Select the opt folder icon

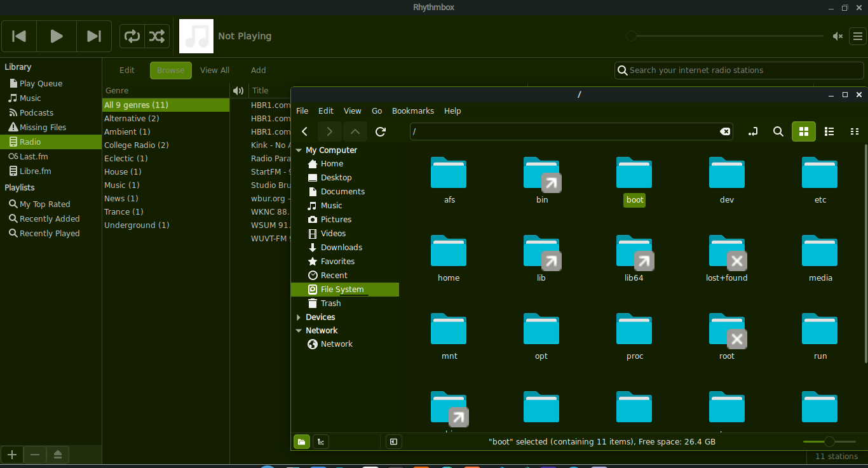pyautogui.click(x=541, y=329)
